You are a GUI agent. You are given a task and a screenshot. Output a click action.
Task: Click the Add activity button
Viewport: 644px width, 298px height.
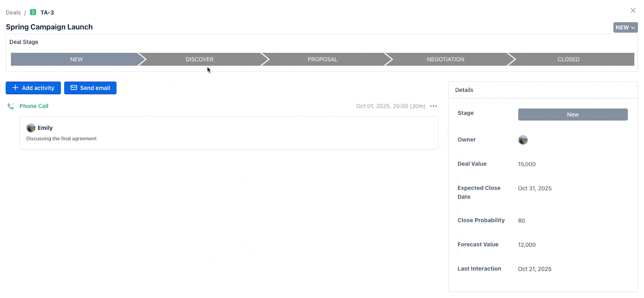(33, 88)
